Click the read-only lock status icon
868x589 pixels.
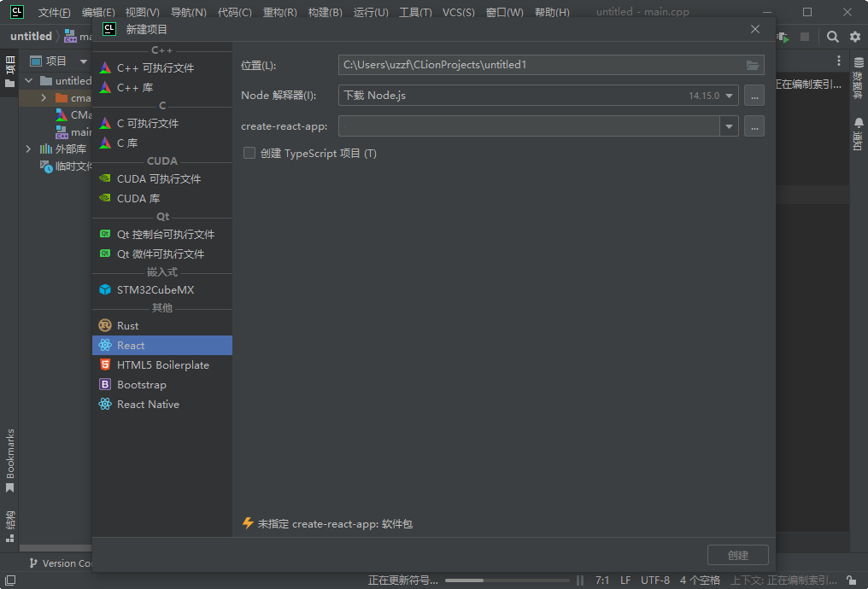(x=852, y=580)
